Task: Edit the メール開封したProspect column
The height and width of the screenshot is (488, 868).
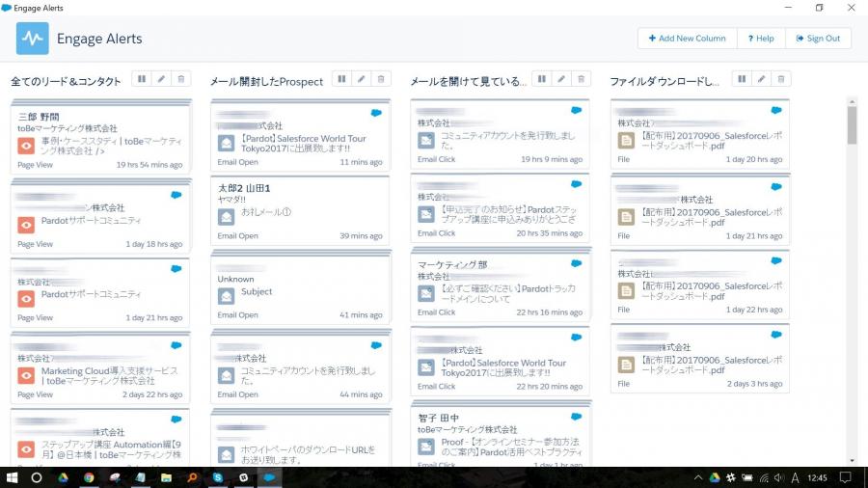Action: (x=361, y=79)
